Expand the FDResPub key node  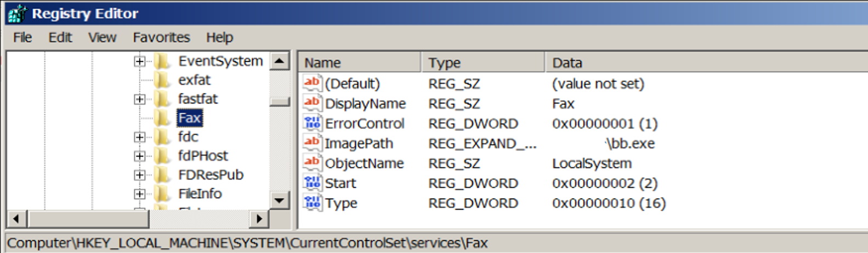point(139,175)
